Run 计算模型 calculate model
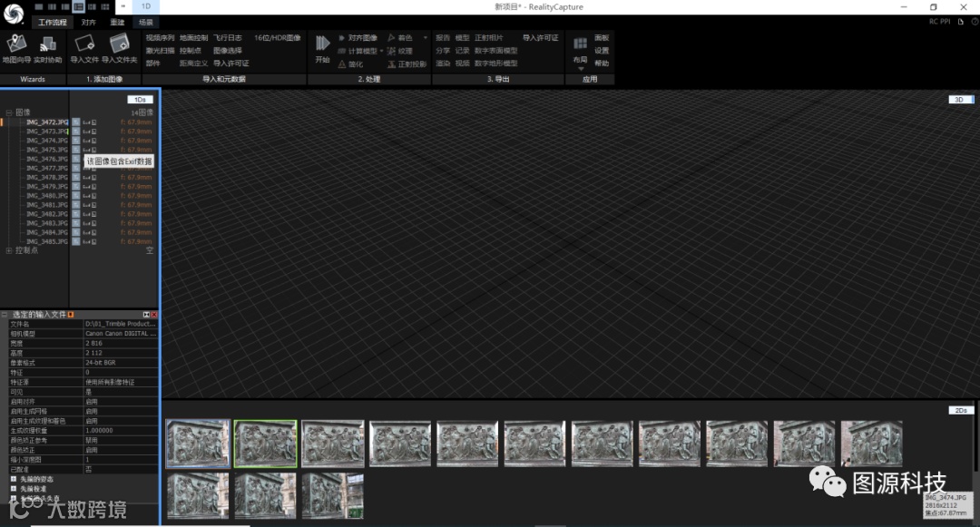980x527 pixels. point(358,51)
